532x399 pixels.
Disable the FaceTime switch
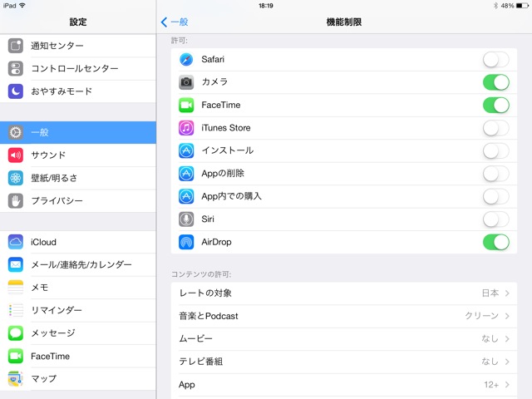click(495, 105)
